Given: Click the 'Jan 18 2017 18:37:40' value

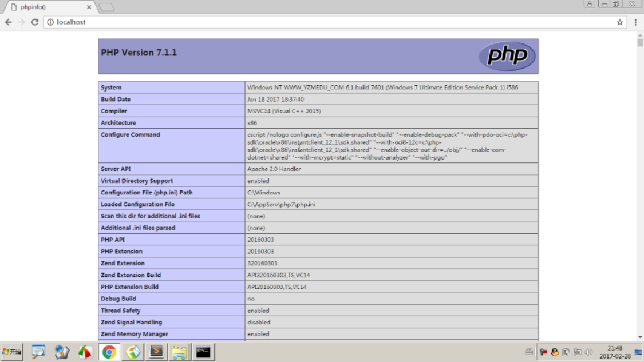Looking at the screenshot, I should (x=275, y=100).
